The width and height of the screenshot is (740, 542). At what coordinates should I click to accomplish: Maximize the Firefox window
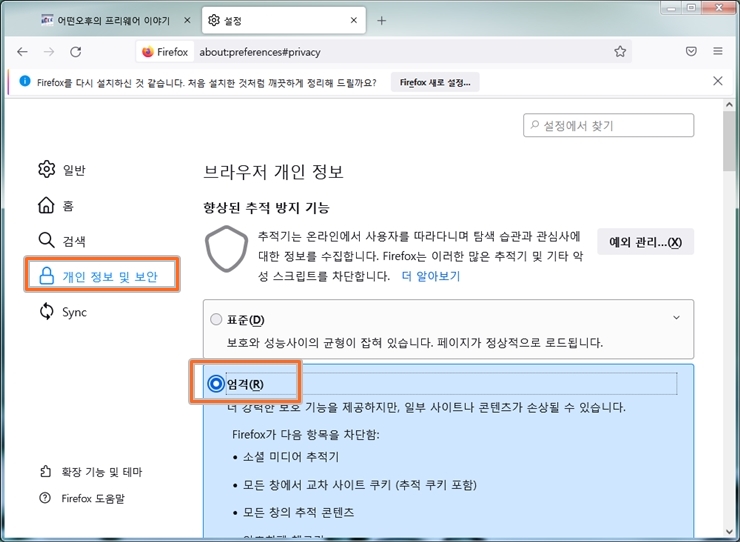pos(691,8)
